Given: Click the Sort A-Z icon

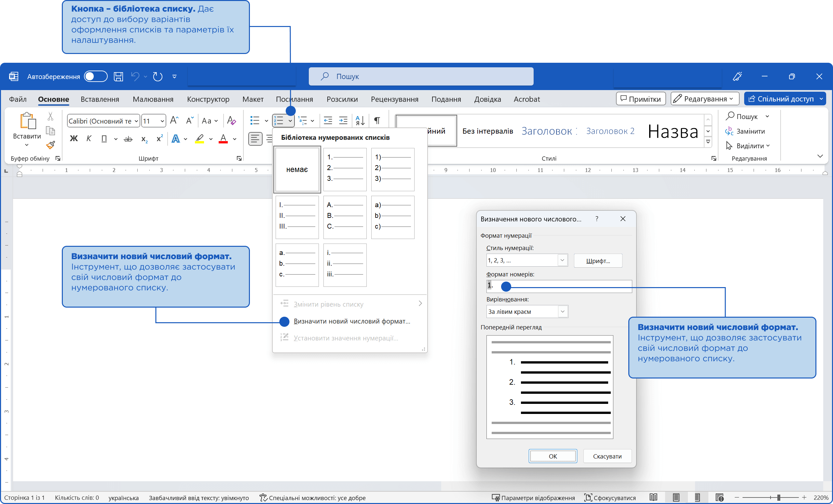Looking at the screenshot, I should coord(360,121).
